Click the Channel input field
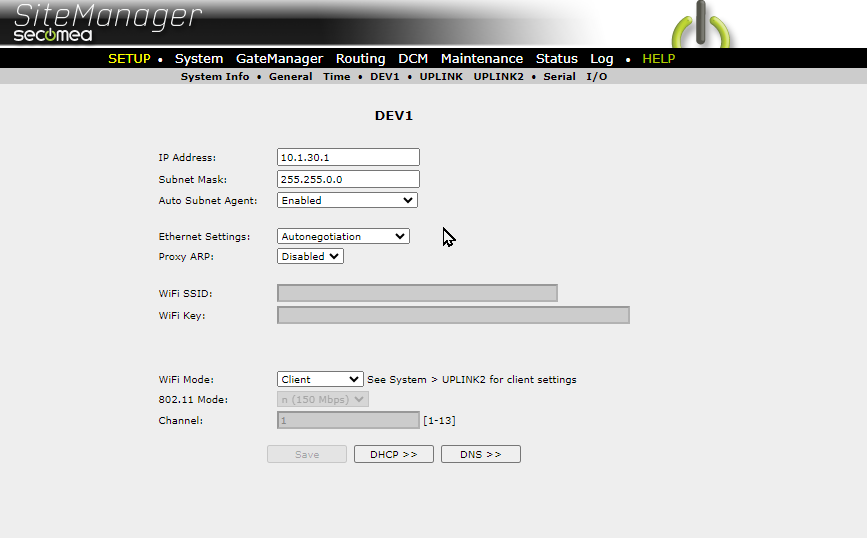This screenshot has height=538, width=867. coord(348,420)
